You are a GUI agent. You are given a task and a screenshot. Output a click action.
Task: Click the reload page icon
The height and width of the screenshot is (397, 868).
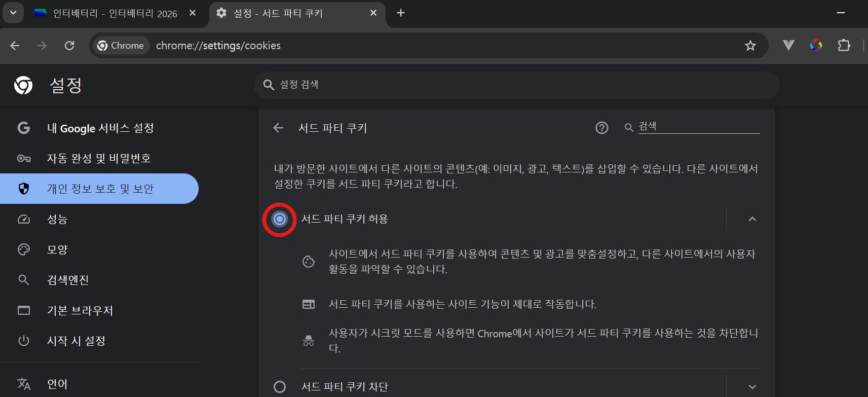[x=69, y=46]
